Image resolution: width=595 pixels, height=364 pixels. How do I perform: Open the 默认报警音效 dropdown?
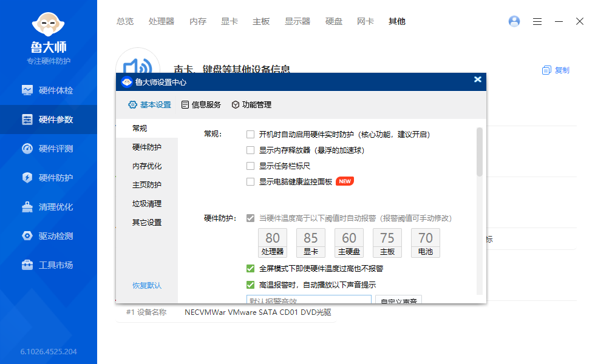pos(308,299)
